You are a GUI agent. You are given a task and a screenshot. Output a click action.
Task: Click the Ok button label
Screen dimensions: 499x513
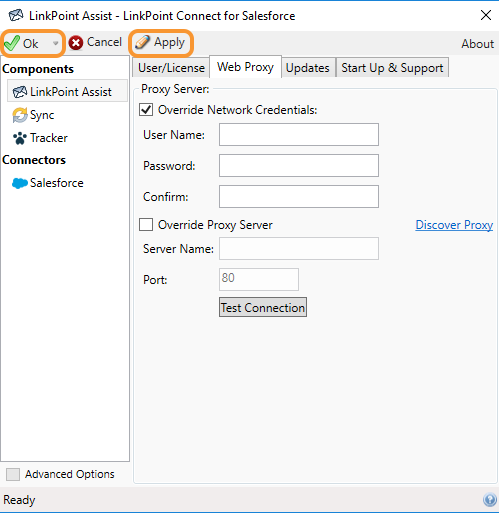30,43
